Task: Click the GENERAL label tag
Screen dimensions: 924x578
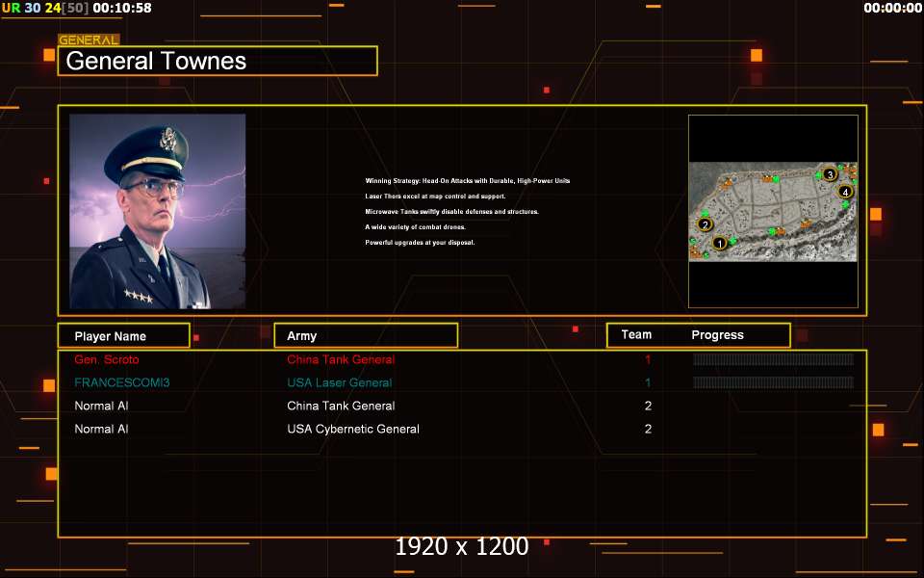Action: click(89, 39)
